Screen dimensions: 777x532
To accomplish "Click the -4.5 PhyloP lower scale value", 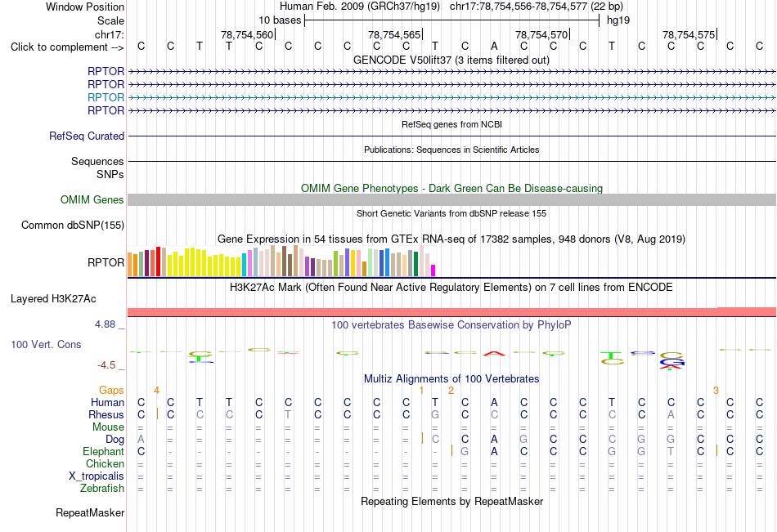I will [106, 365].
